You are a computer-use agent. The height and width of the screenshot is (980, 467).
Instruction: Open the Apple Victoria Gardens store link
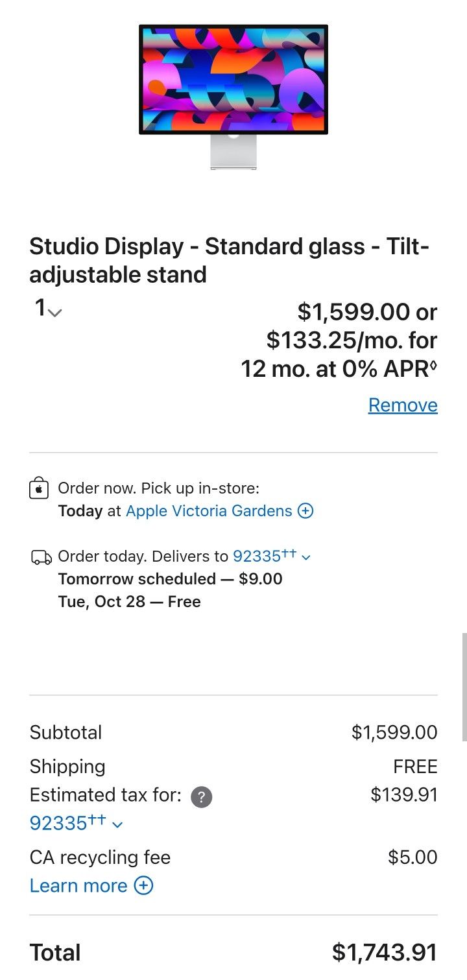click(211, 511)
